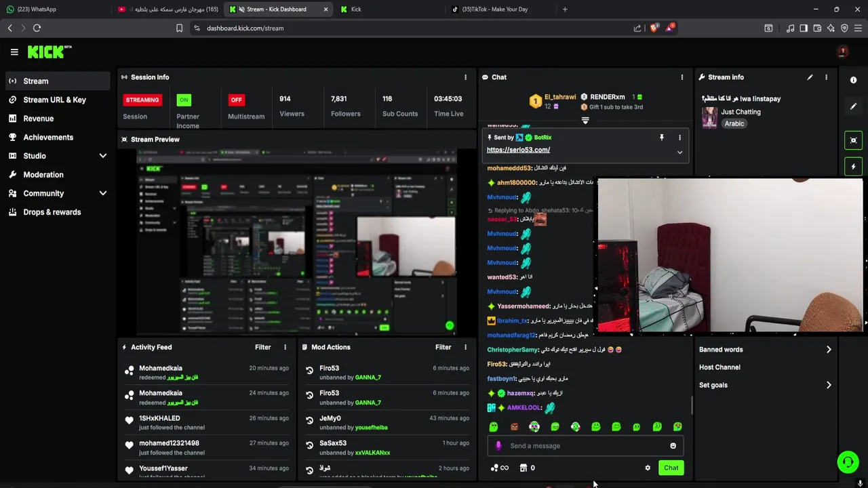Open Mod Actions three-dot menu
This screenshot has width=868, height=488.
(x=465, y=347)
